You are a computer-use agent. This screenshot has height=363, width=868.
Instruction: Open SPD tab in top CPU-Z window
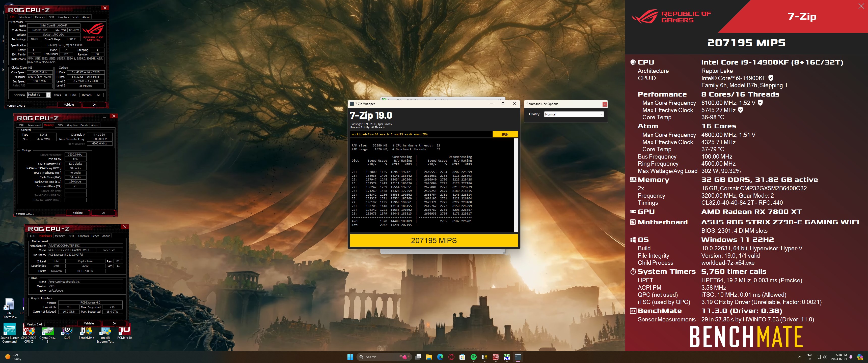tap(51, 17)
